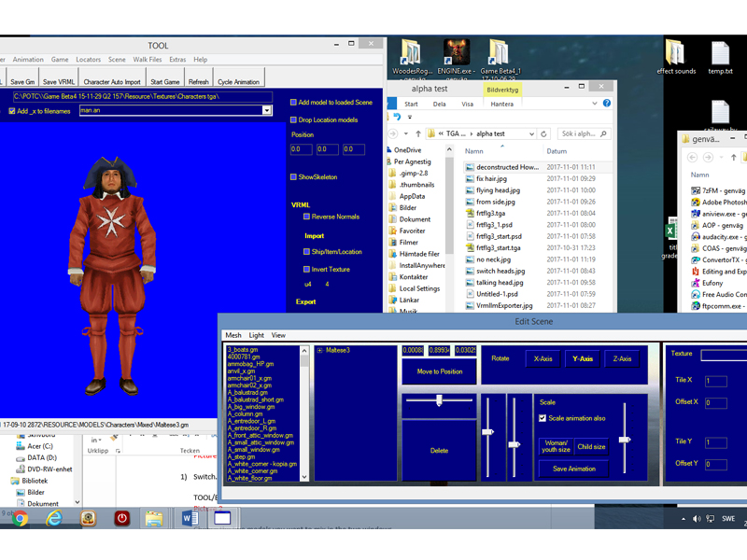Click the search icon in alpha test search box
747x560 pixels.
point(603,133)
